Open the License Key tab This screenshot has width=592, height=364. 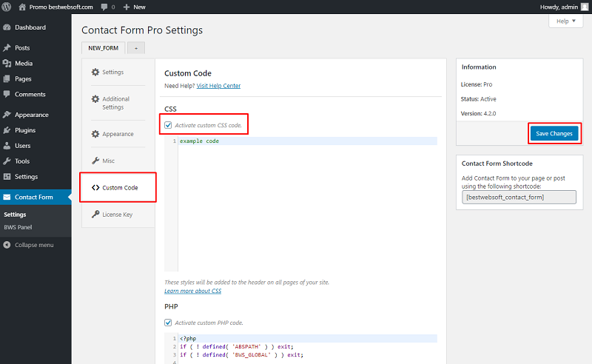pos(118,215)
